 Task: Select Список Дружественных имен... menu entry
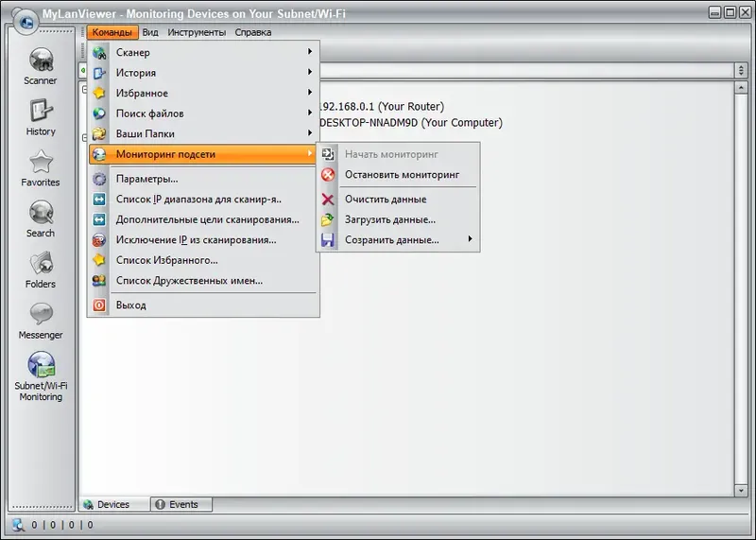(203, 280)
